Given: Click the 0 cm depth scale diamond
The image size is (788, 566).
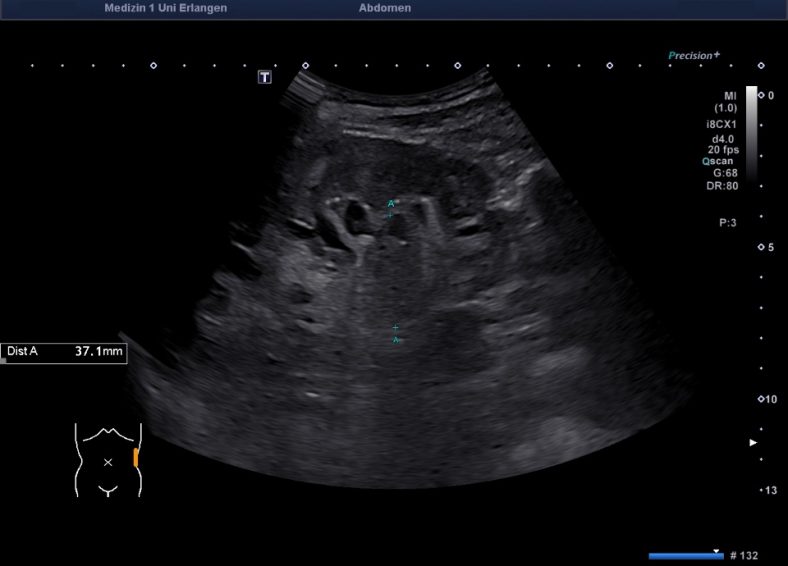Looking at the screenshot, I should tap(762, 94).
